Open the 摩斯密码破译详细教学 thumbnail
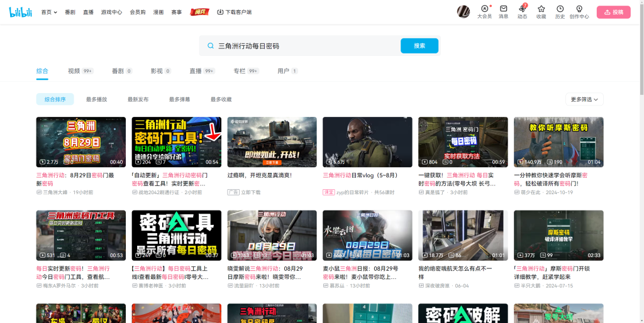 click(558, 236)
